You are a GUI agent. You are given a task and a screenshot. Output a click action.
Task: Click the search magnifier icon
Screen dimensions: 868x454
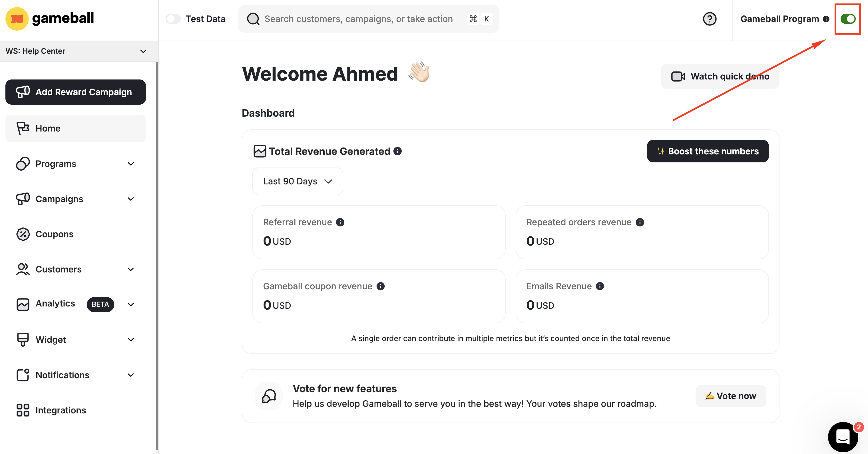point(253,19)
